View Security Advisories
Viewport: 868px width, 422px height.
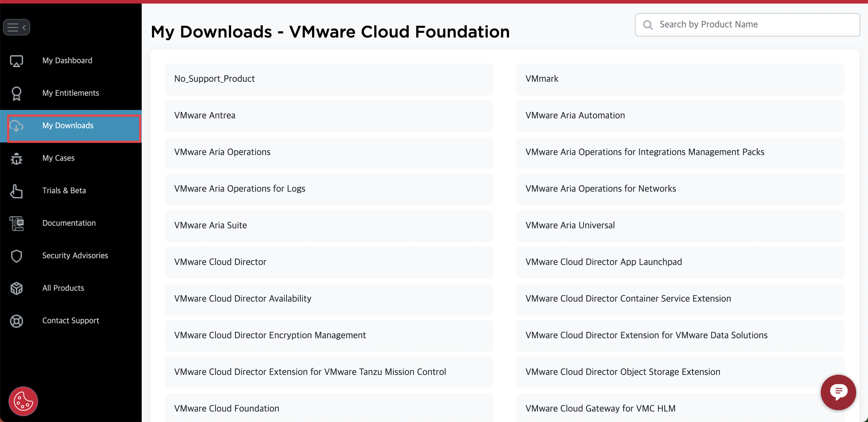tap(71, 256)
